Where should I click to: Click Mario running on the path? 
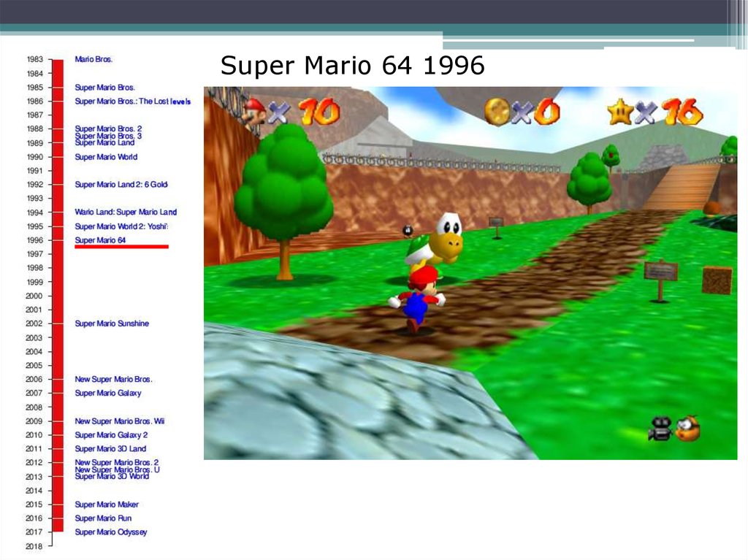click(416, 299)
